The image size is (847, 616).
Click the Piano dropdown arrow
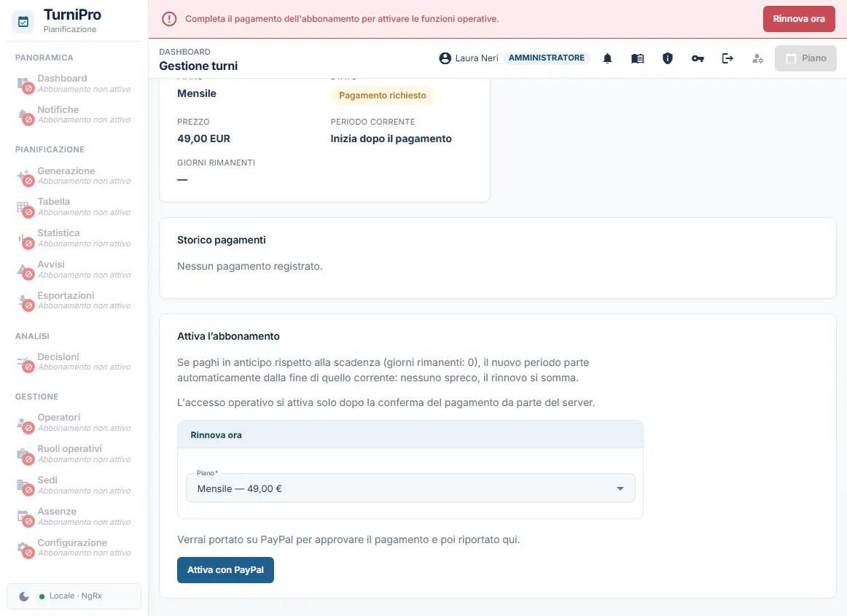coord(620,488)
